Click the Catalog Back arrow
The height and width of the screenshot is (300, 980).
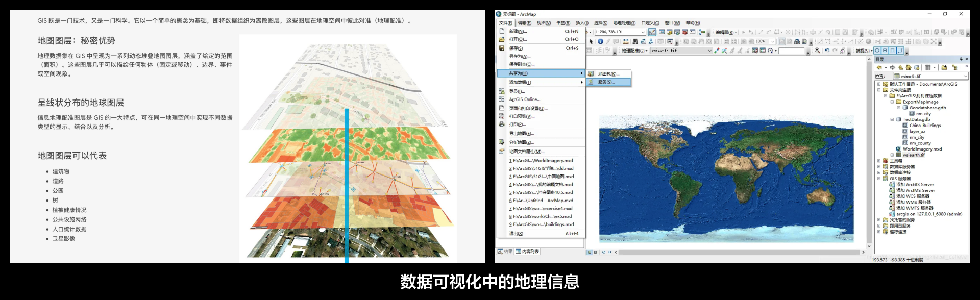(879, 67)
